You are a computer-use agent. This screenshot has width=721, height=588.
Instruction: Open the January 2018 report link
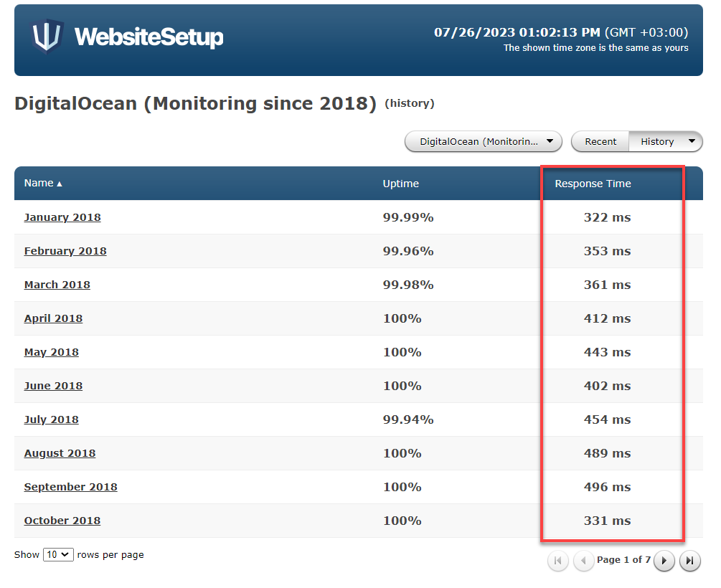62,217
